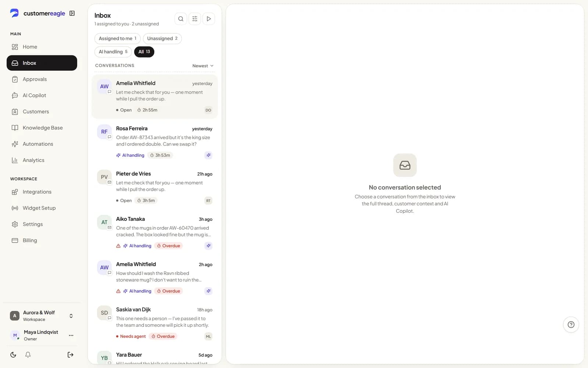Click the 3h 53m timer tag
This screenshot has width=588, height=368.
tap(160, 155)
